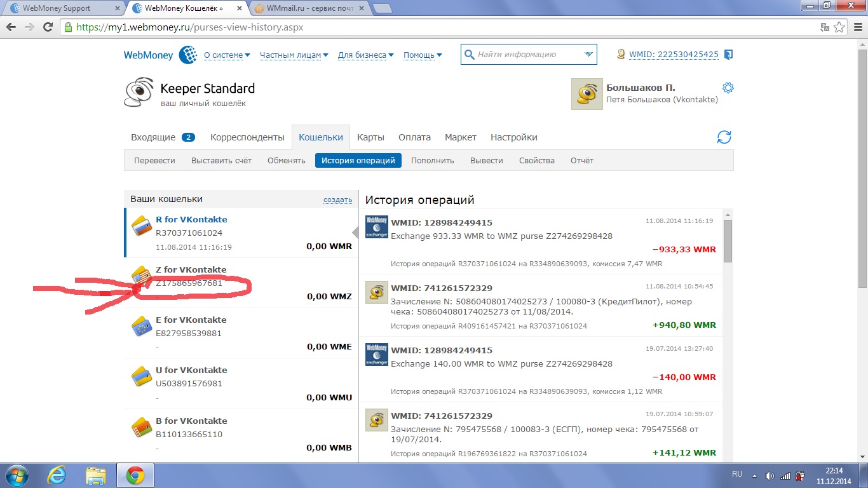Screen dimensions: 868x488
Task: Reload the page with Chrome refresh icon
Action: coord(48,27)
